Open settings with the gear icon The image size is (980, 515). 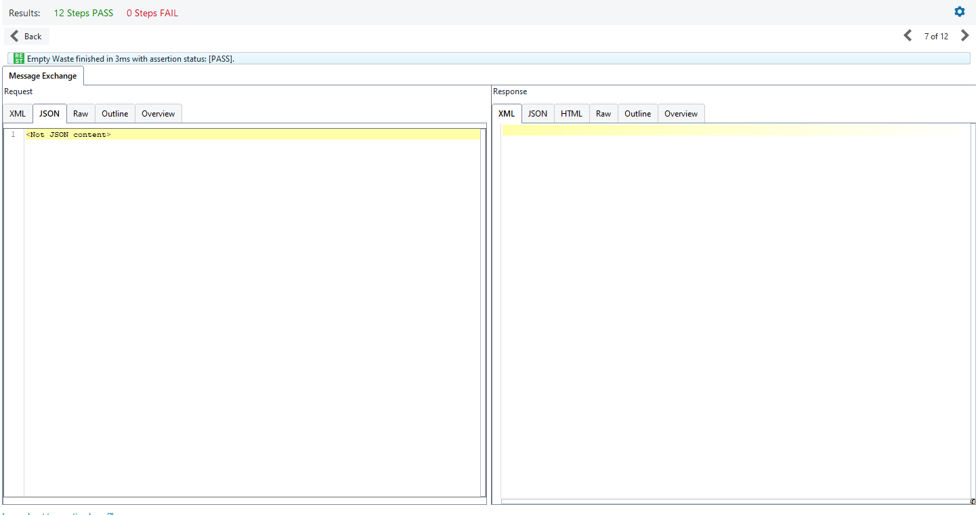959,12
